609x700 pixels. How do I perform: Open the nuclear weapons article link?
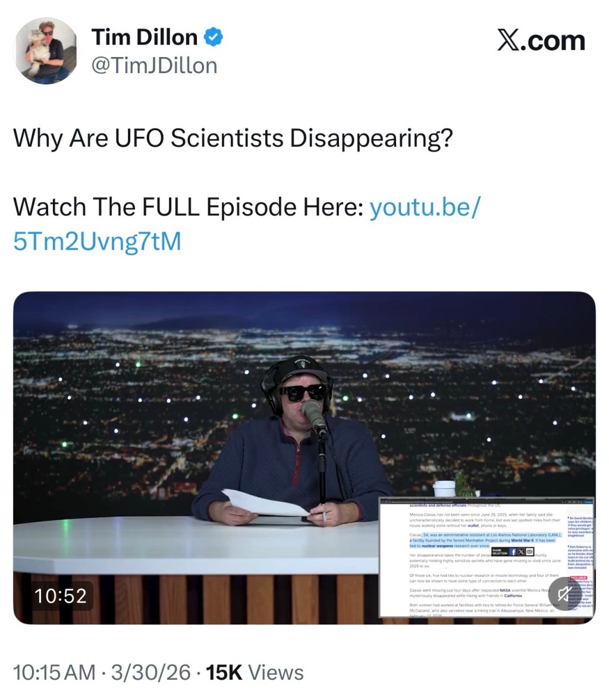(x=438, y=545)
